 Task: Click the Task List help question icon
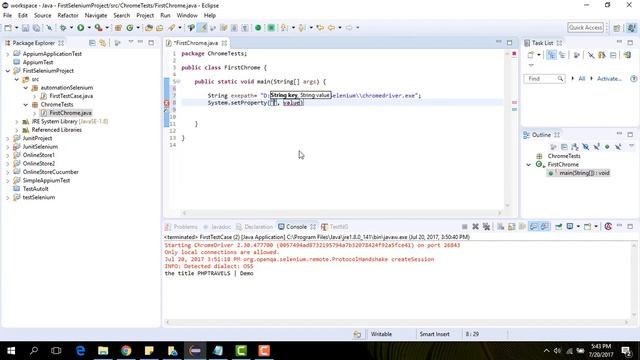(633, 78)
